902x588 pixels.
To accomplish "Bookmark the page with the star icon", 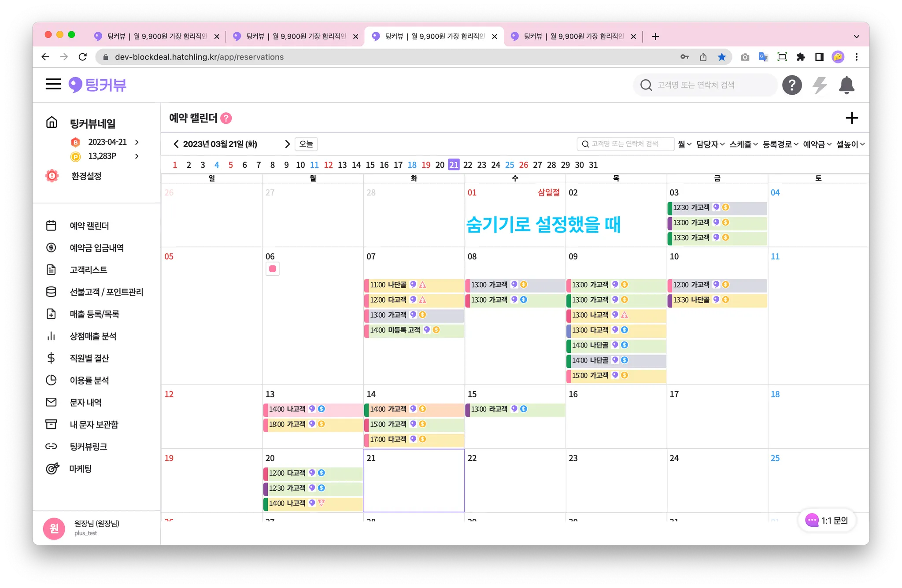I will (x=721, y=57).
